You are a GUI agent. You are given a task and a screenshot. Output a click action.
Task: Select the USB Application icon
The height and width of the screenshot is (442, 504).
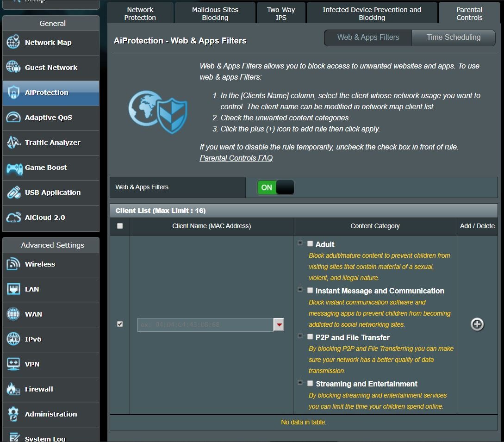click(13, 193)
